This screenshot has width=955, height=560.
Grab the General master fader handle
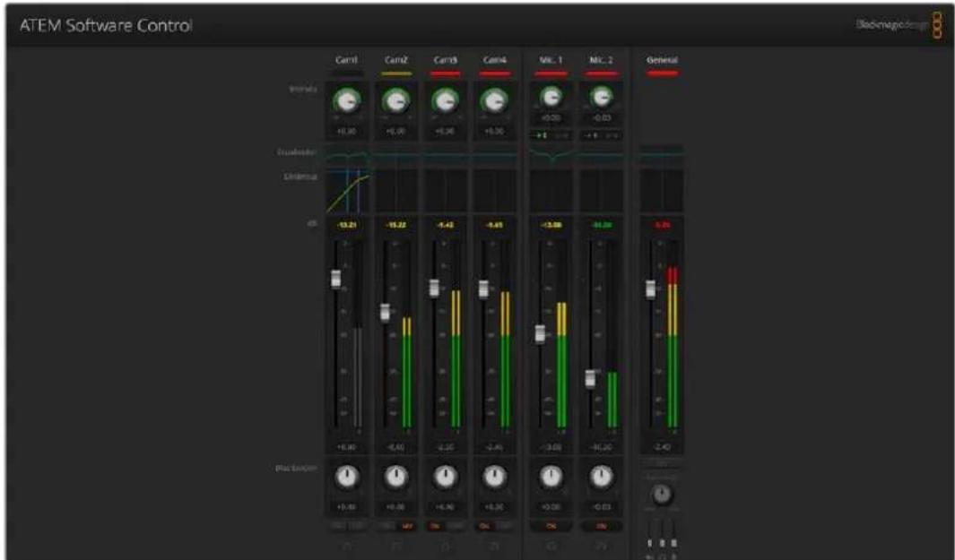tap(650, 289)
